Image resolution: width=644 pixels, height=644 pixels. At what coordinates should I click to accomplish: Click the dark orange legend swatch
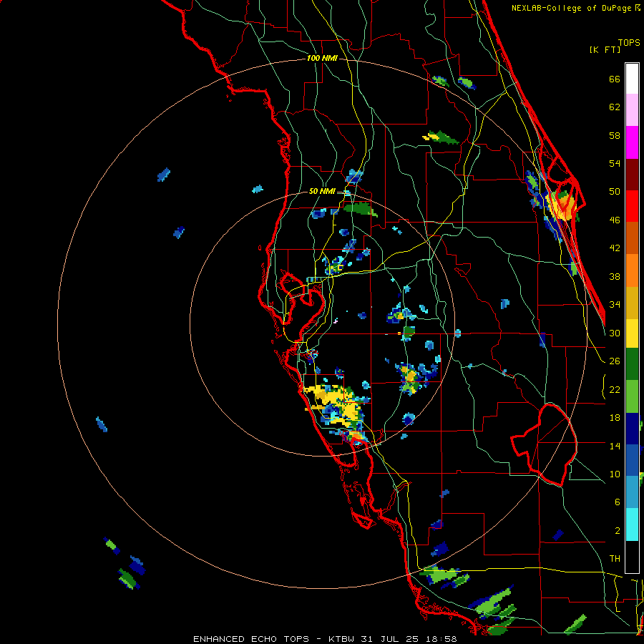[632, 238]
